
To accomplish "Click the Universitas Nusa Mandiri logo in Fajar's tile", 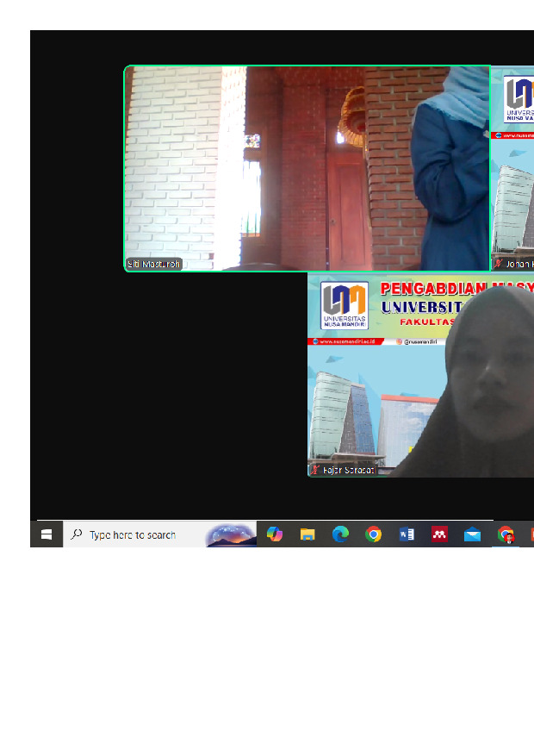I will [x=345, y=306].
